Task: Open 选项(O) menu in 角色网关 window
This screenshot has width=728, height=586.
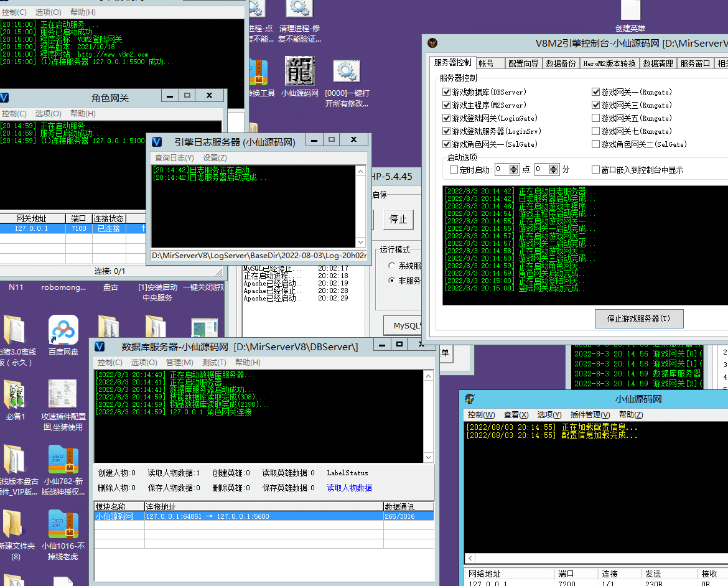Action: pos(49,113)
